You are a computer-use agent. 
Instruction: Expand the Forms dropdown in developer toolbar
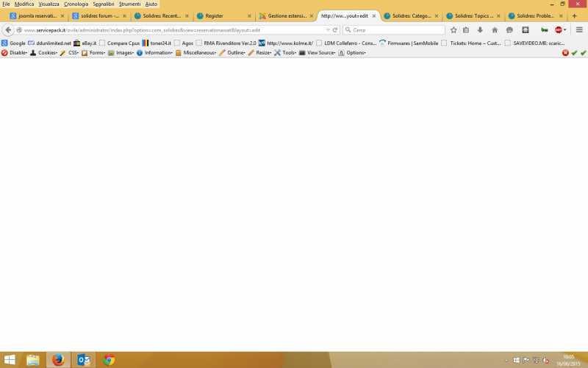pyautogui.click(x=93, y=53)
